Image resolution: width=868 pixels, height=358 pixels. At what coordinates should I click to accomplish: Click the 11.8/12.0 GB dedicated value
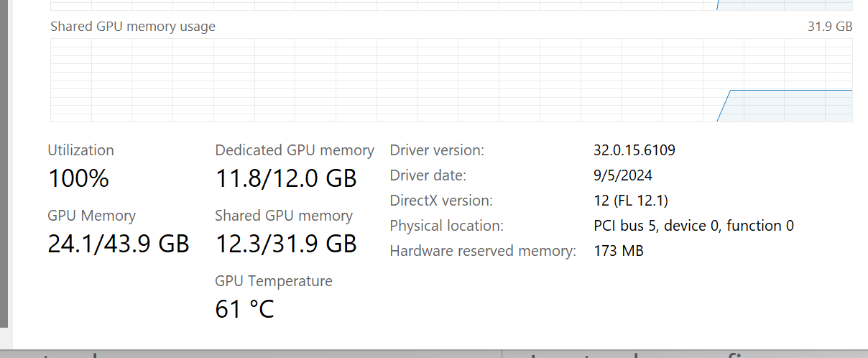point(286,178)
